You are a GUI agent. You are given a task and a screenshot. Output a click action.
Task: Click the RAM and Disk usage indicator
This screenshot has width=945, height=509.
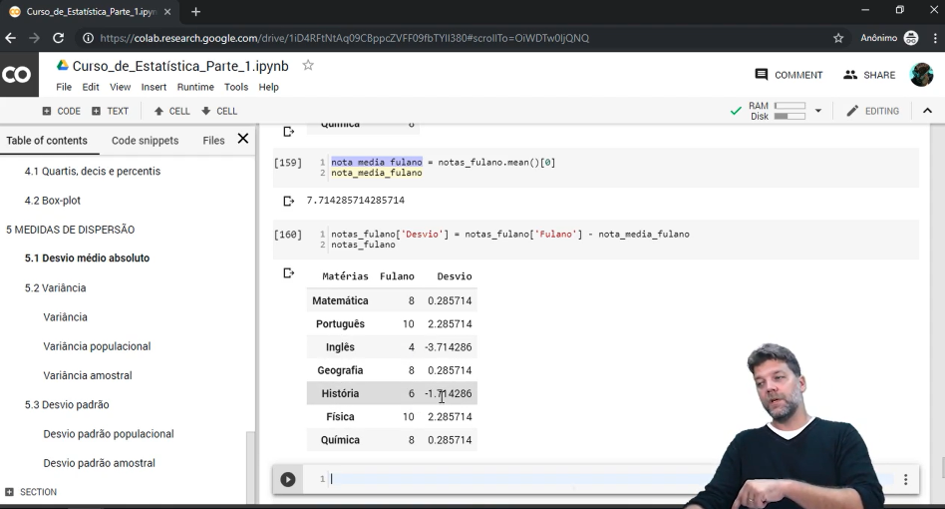click(777, 111)
